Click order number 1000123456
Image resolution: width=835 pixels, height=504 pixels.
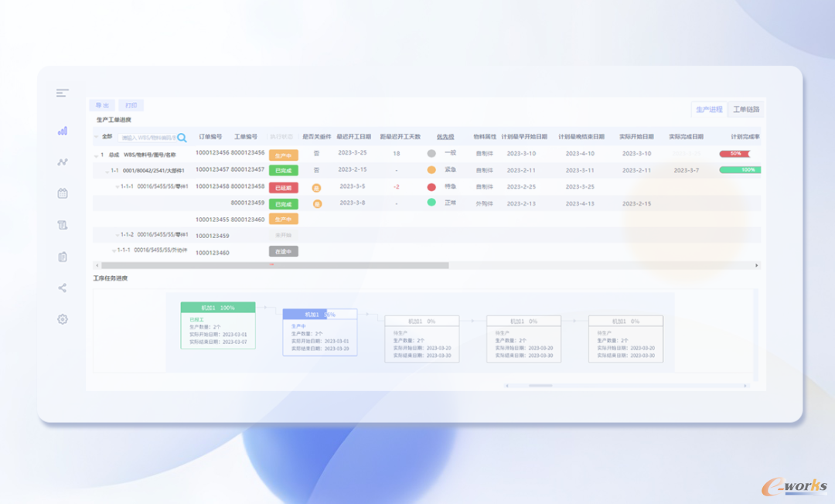pos(212,153)
